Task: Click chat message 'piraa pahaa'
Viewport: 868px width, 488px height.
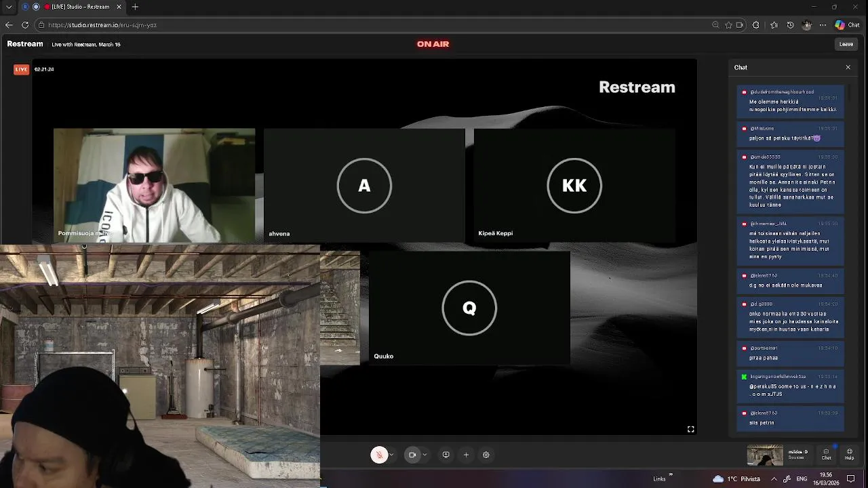Action: (791, 353)
